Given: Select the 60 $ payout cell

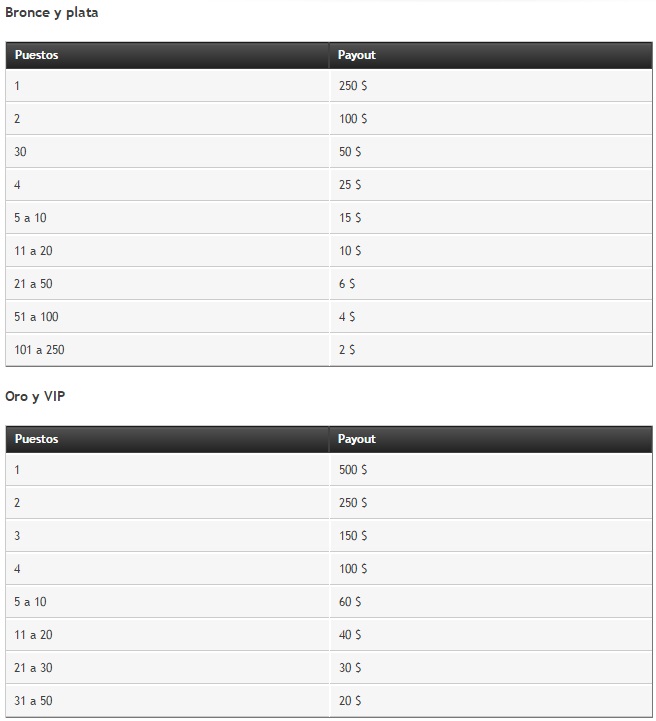Looking at the screenshot, I should 350,602.
